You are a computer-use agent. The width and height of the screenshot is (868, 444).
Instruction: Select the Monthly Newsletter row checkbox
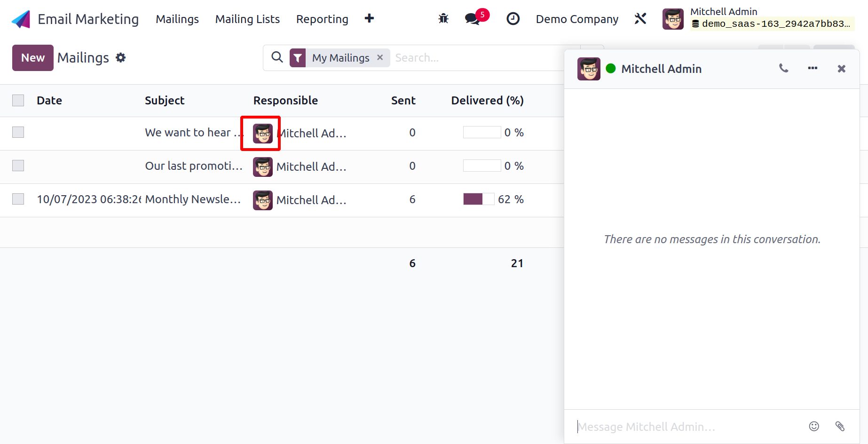18,199
